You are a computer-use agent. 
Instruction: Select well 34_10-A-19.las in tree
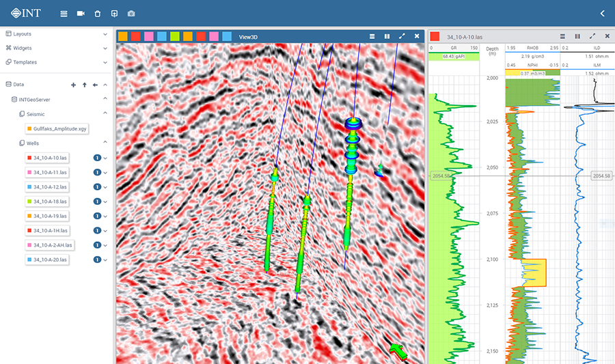pos(46,216)
